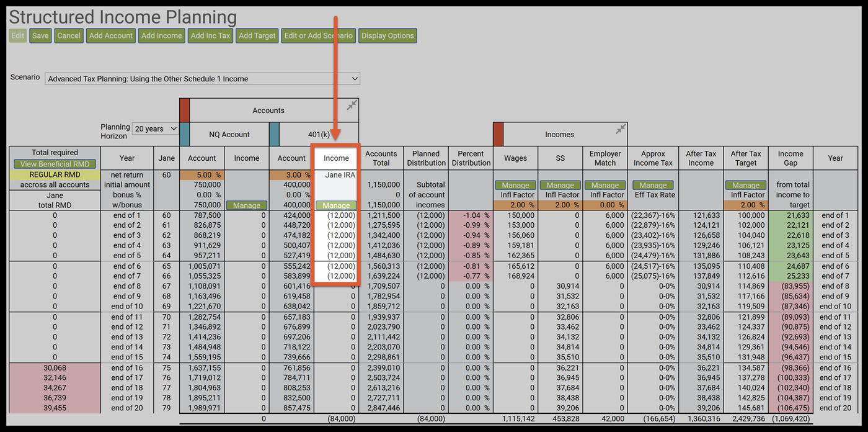Click Manage under Employer Match column
Viewport: 868px width, 432px height.
[x=605, y=185]
